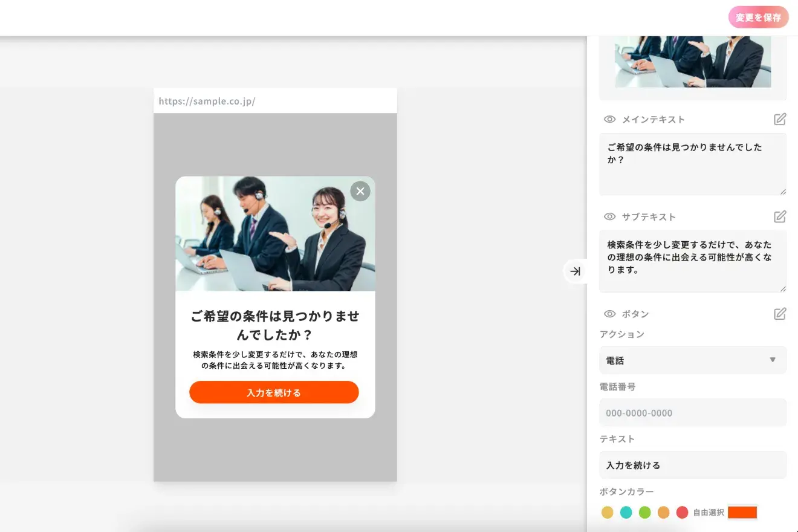This screenshot has height=532, width=798.
Task: Click the edit icon next to ボタン
Action: point(780,314)
